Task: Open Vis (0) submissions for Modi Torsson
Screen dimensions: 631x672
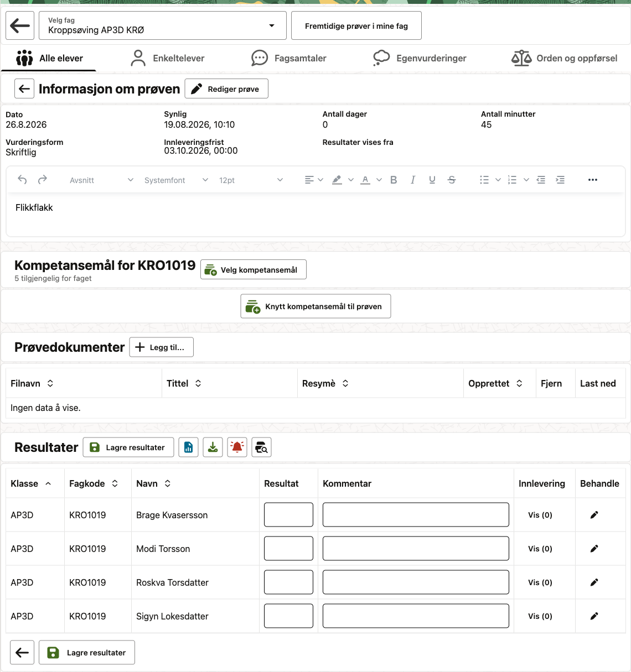Action: [x=540, y=549]
